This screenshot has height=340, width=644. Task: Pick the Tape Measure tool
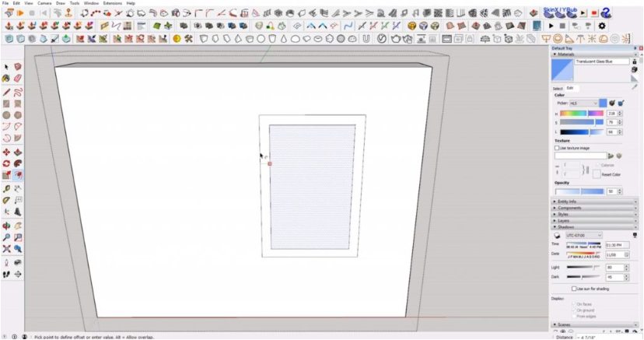tap(6, 189)
